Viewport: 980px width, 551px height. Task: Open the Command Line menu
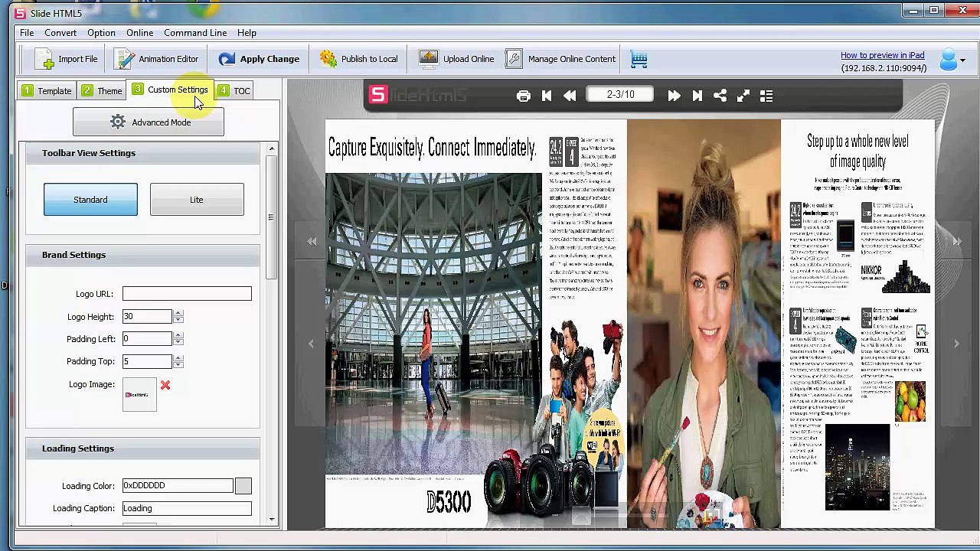coord(195,33)
